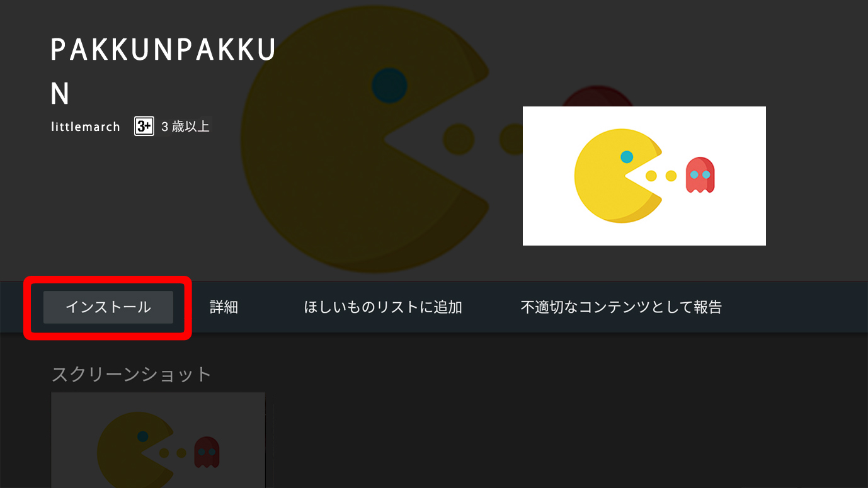Click the pellet nearest Pac-Man's mouth in artwork
868x488 pixels.
[x=651, y=176]
